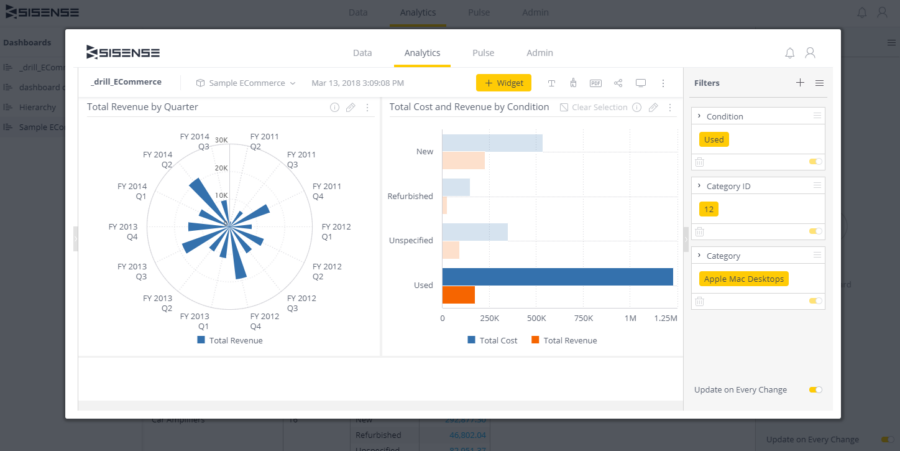Expand the Condition filter chevron
Image resolution: width=900 pixels, height=451 pixels.
699,116
